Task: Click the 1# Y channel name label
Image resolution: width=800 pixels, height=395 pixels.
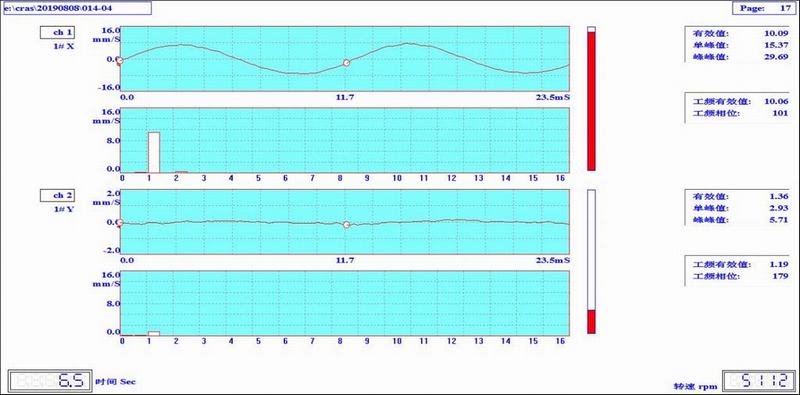Action: 64,209
